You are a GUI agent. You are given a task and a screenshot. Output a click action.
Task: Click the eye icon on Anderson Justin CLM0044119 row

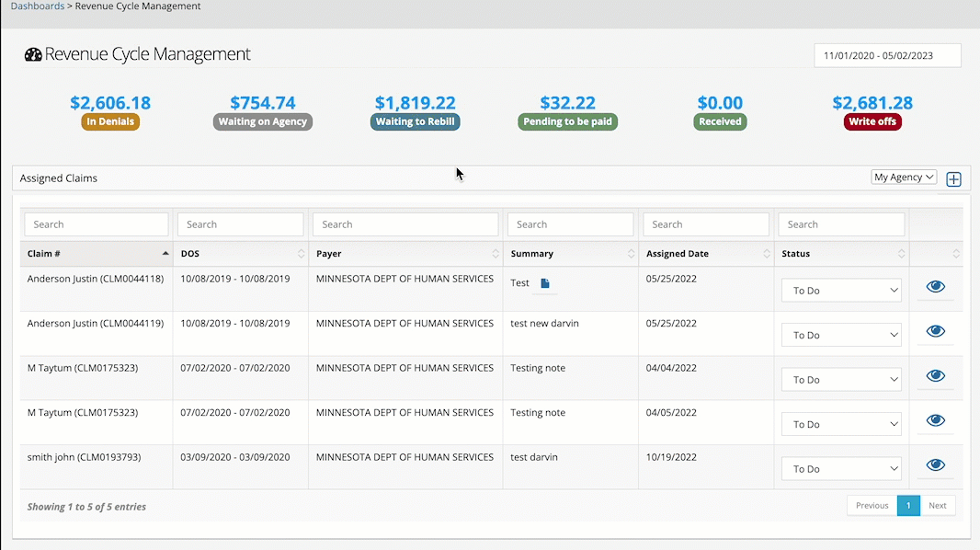pyautogui.click(x=935, y=331)
